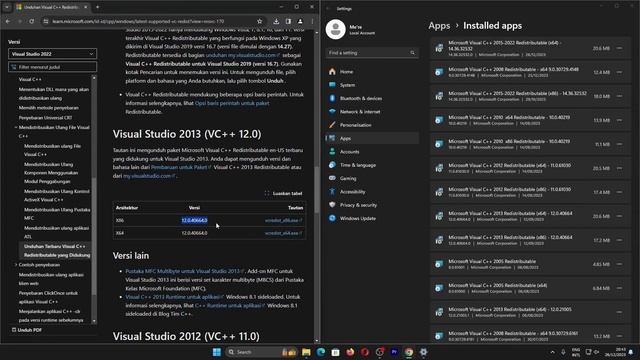Screen dimensions: 640x360
Task: Open options for Visual C++ 2015-2022 Redistributable (x86)
Action: [x=619, y=96]
